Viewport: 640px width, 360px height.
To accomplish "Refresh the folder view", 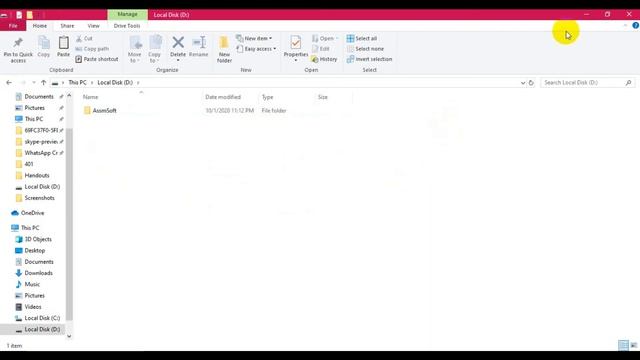I will [x=531, y=83].
